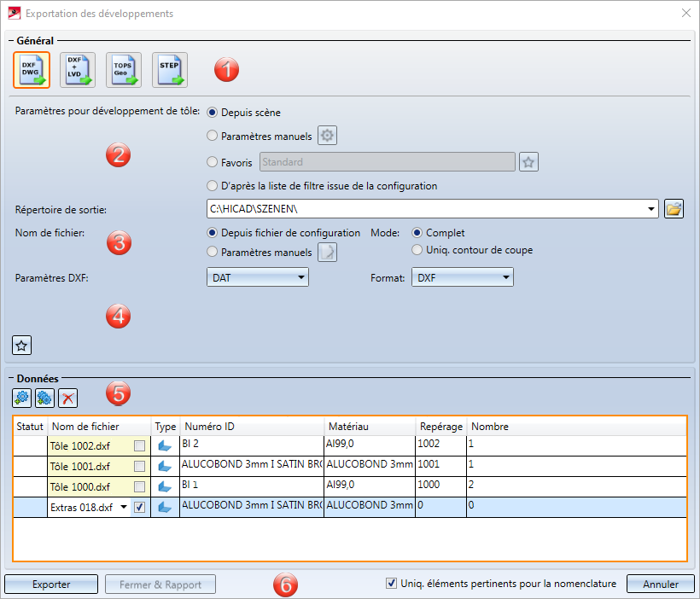Toggle Uniq. éléments pertinents pour la nomenclature
The height and width of the screenshot is (599, 700).
[x=391, y=584]
